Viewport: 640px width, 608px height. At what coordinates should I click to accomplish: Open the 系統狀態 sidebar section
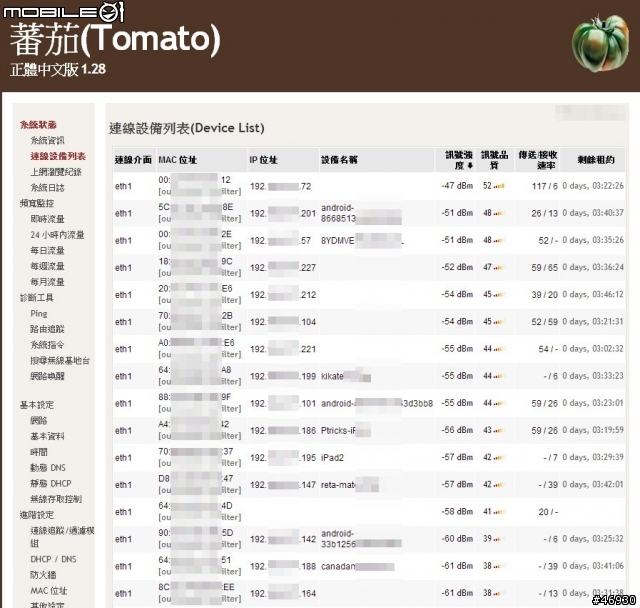click(x=38, y=125)
